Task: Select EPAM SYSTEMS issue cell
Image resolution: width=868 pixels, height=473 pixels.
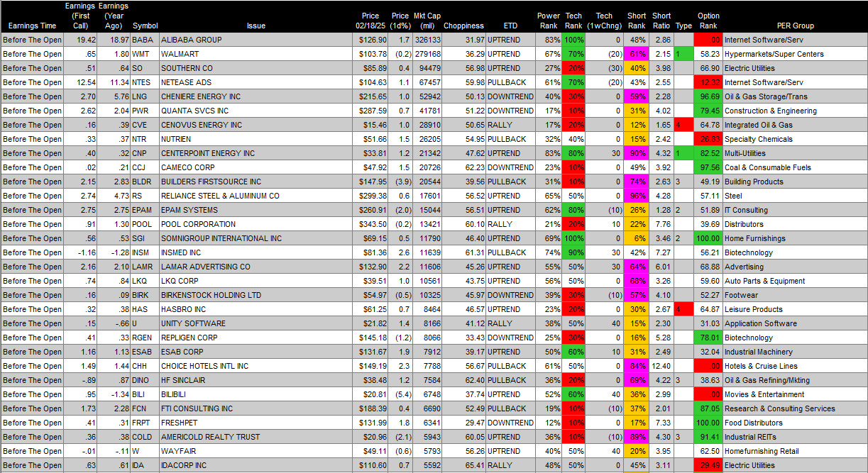Action: click(256, 210)
